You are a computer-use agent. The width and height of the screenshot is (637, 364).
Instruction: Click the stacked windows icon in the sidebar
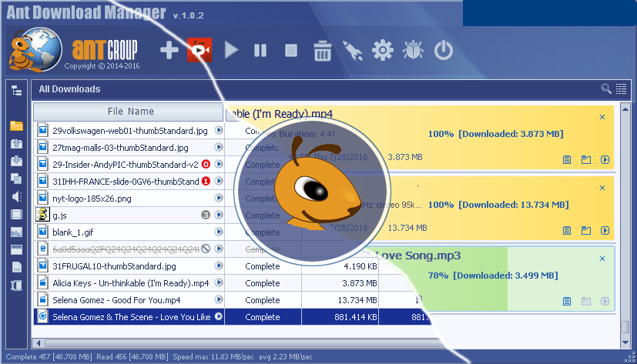(17, 179)
